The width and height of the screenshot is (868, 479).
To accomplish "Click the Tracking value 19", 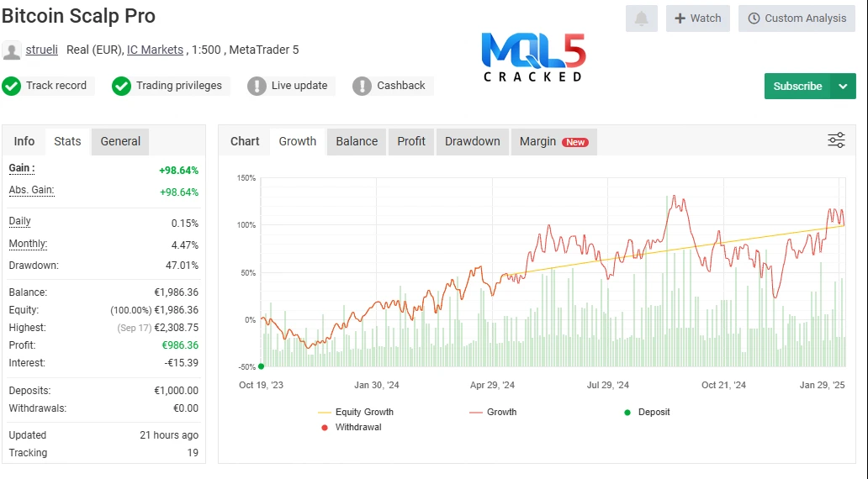I will pyautogui.click(x=193, y=453).
